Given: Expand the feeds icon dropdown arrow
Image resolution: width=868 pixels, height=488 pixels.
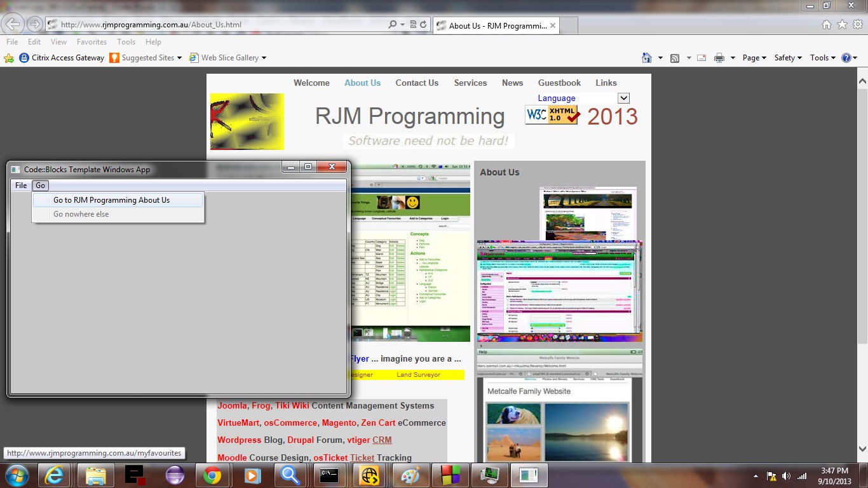Looking at the screenshot, I should pyautogui.click(x=688, y=58).
